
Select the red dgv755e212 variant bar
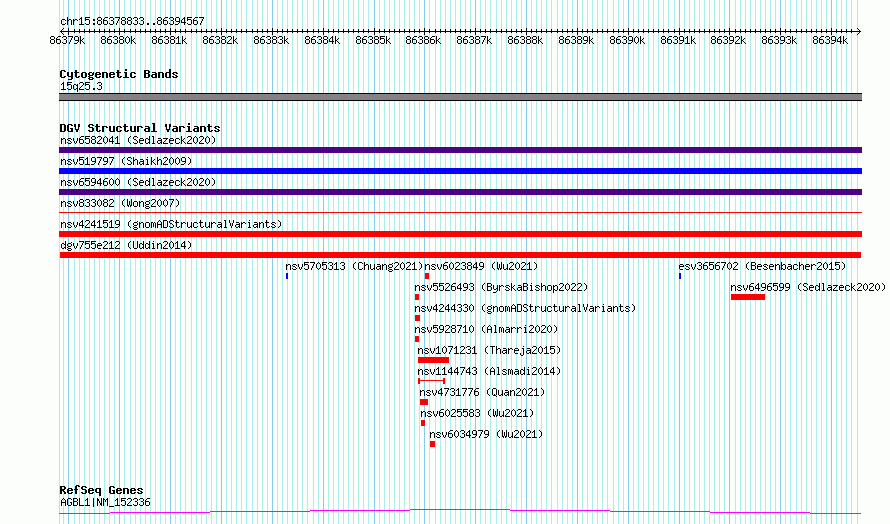[x=460, y=255]
